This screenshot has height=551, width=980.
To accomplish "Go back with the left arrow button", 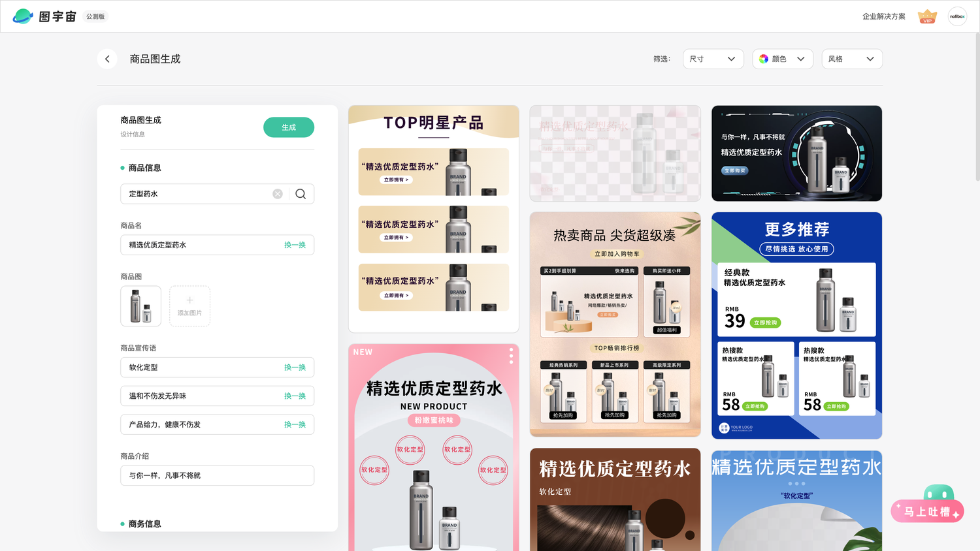I will [x=107, y=59].
